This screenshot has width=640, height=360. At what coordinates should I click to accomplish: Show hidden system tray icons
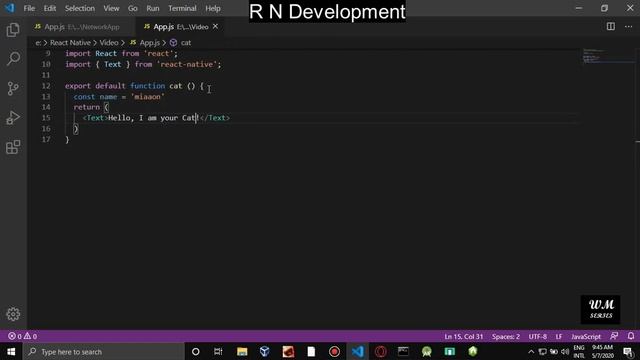[x=531, y=351]
